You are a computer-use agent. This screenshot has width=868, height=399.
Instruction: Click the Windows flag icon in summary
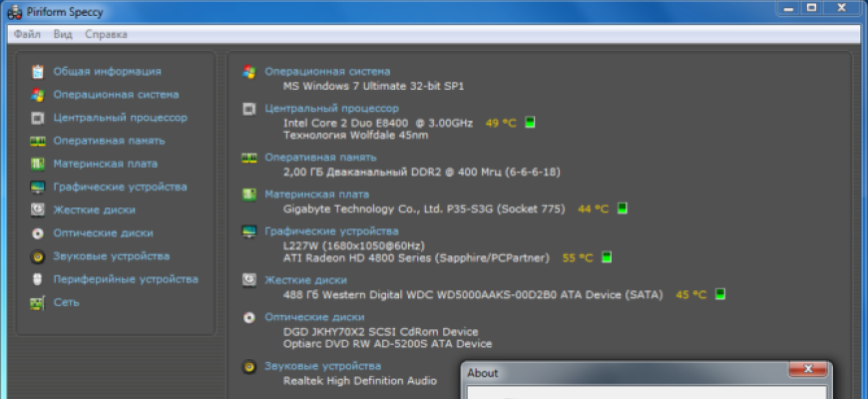coord(249,72)
